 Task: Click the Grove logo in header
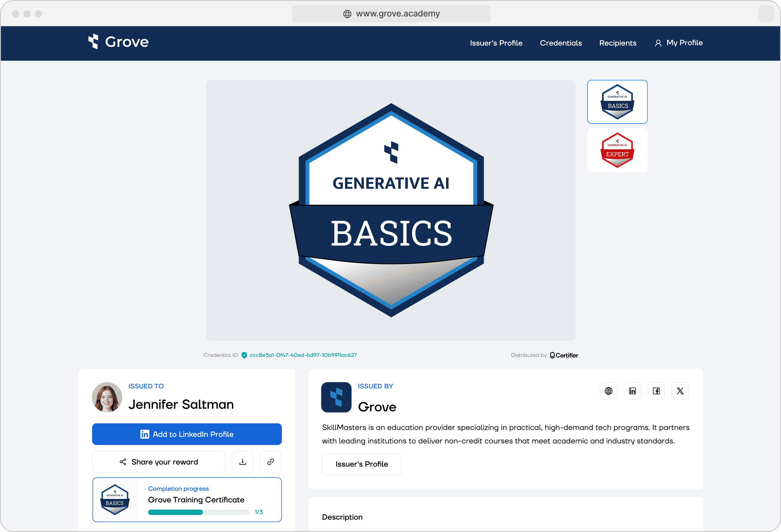(118, 42)
